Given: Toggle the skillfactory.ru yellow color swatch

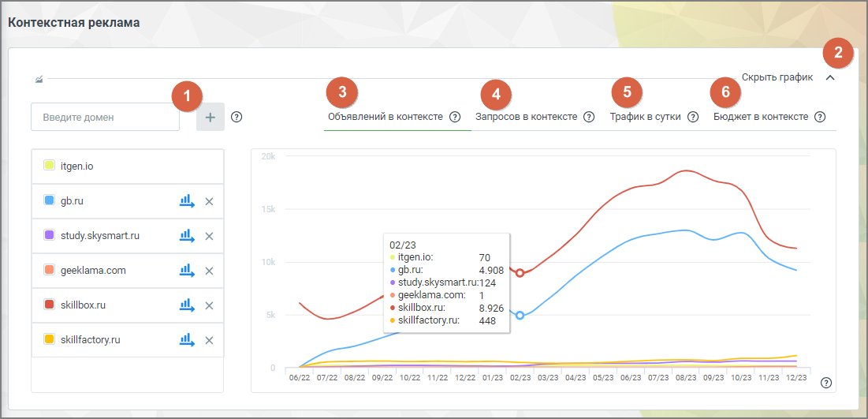Looking at the screenshot, I should pyautogui.click(x=49, y=339).
